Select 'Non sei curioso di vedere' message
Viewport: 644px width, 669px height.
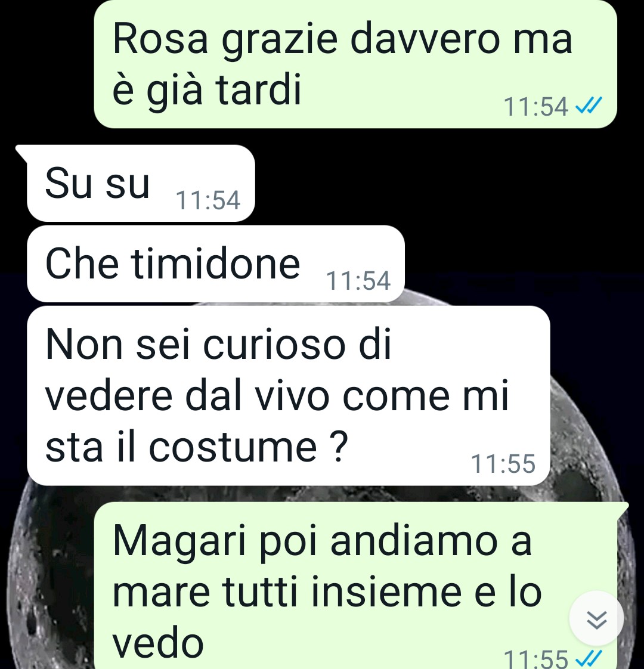(x=289, y=395)
